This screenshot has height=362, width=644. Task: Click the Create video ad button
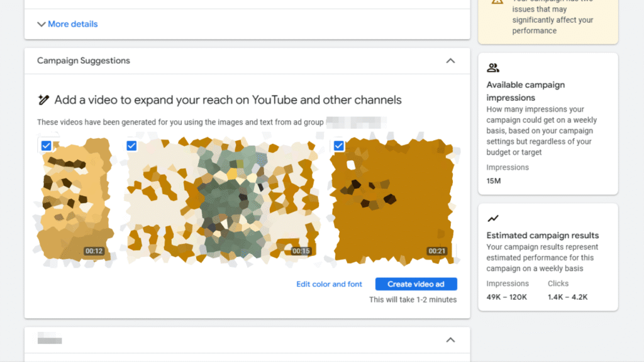point(416,283)
